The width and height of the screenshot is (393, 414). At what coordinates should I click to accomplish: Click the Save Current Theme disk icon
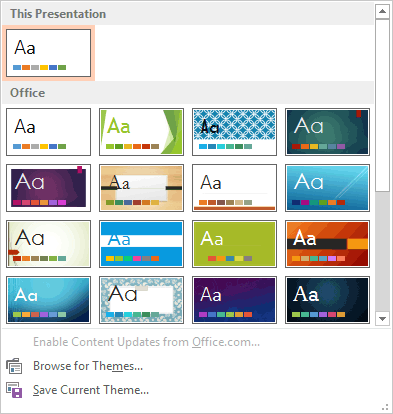(14, 390)
